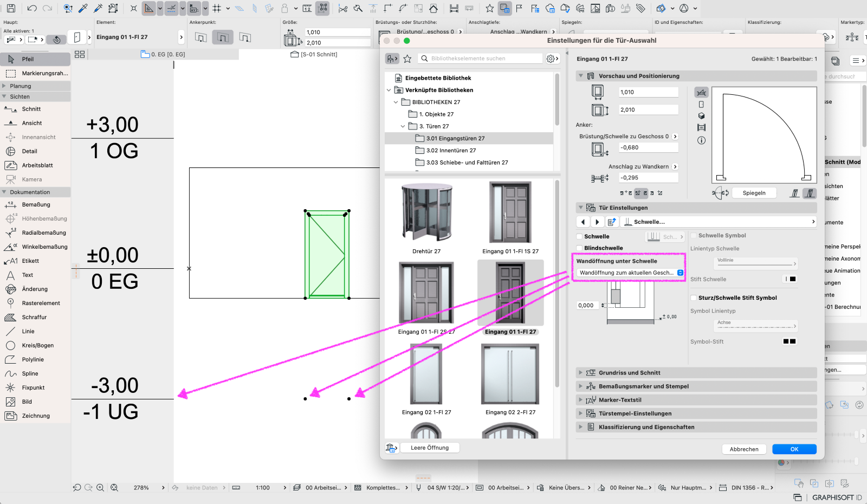Confirm the dialog with OK
This screenshot has height=504, width=867.
point(794,449)
